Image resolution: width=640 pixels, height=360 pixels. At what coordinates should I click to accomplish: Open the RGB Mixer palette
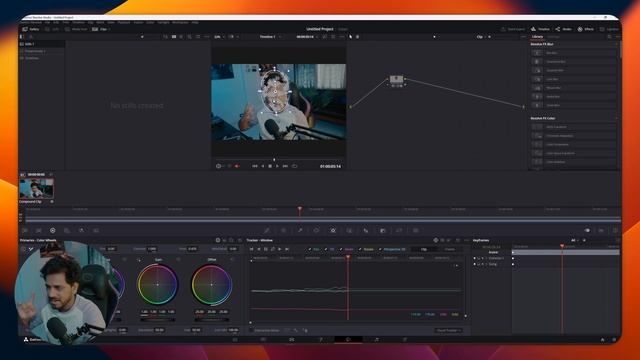point(81,231)
